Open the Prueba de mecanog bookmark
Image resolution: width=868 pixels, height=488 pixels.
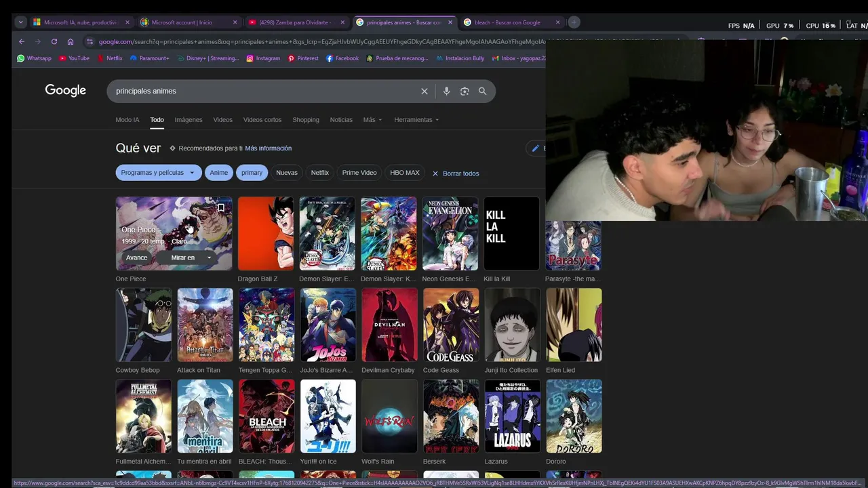pos(397,58)
